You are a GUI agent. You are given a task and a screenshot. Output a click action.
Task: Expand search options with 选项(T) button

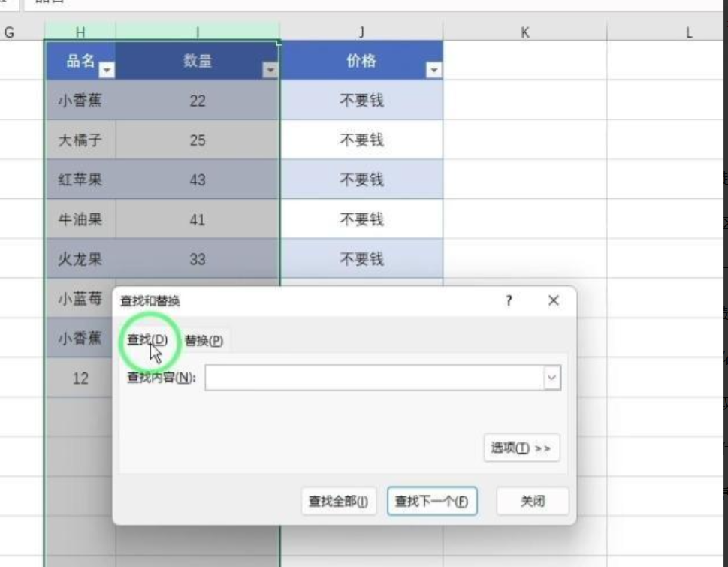[x=521, y=448]
